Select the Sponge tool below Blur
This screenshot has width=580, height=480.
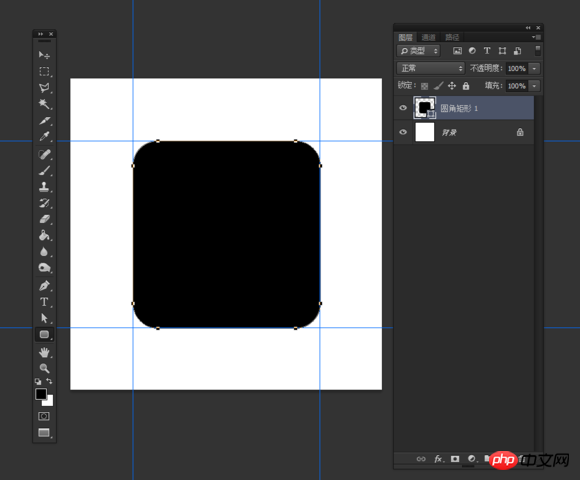(44, 268)
